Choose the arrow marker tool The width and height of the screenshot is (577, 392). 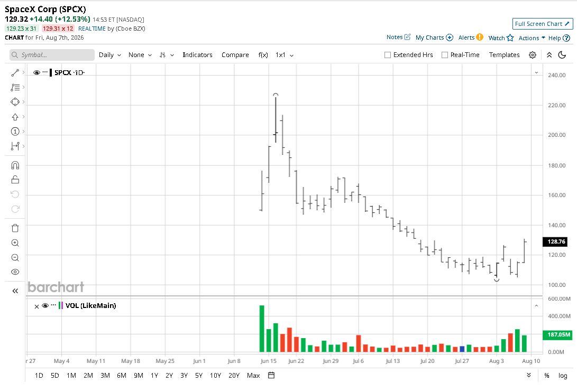coord(15,117)
